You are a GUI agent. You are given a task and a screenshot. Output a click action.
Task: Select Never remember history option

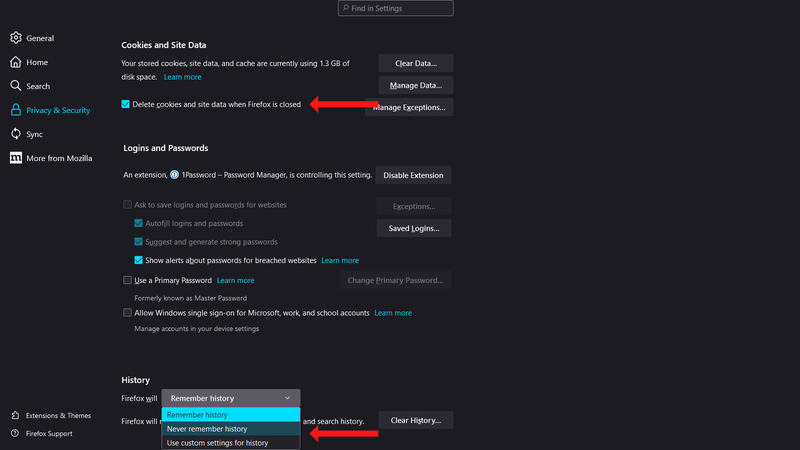(207, 429)
